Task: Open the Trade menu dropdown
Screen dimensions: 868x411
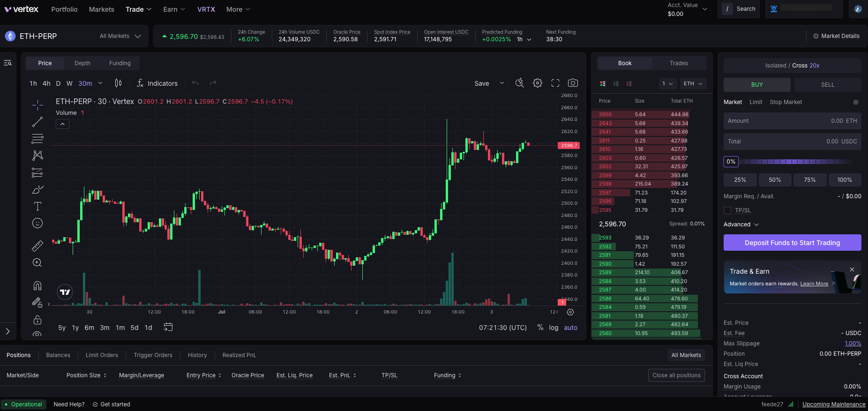Action: (x=139, y=9)
